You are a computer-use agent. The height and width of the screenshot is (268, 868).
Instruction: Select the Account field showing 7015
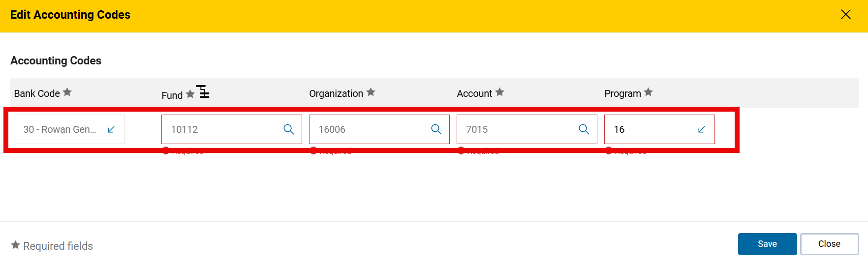pyautogui.click(x=517, y=129)
